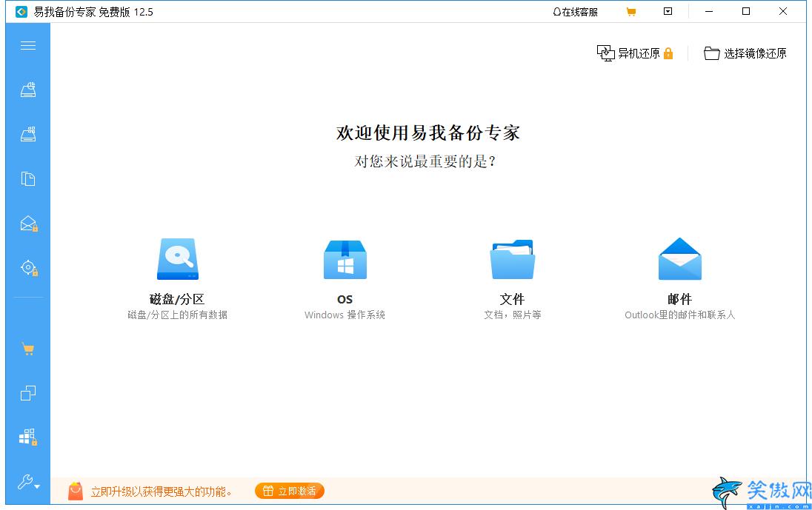Click 'Windows 操作系统' description text

[345, 315]
